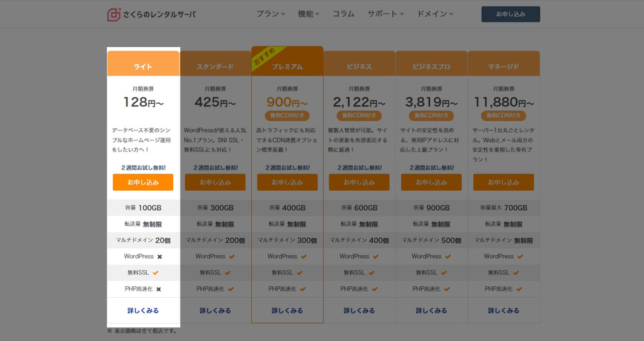644x341 pixels.
Task: Apply for the ライト plan
Action: point(143,182)
